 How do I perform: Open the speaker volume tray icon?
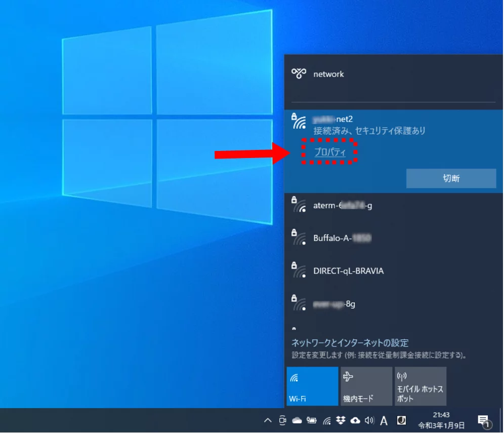pyautogui.click(x=369, y=420)
